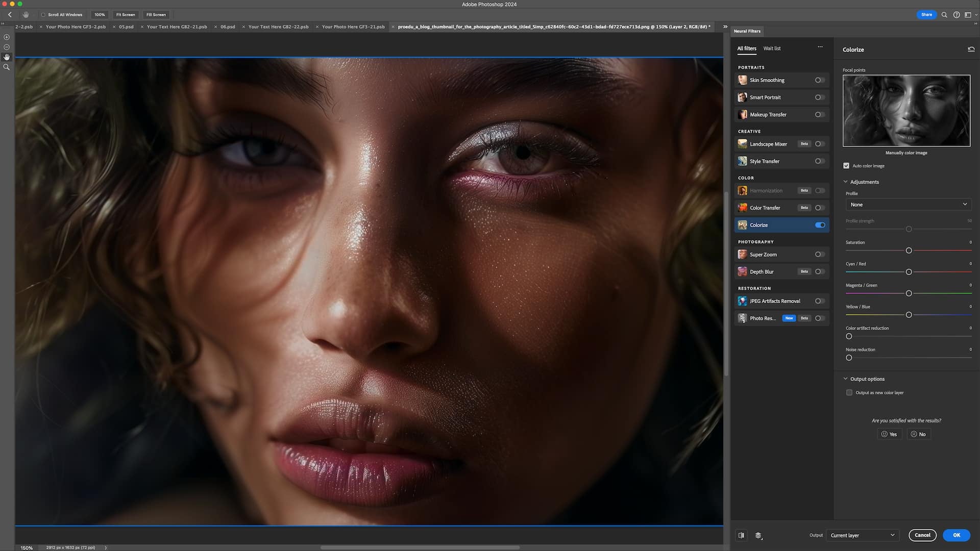The image size is (980, 551).
Task: Switch to the Wait list tab
Action: [x=772, y=48]
